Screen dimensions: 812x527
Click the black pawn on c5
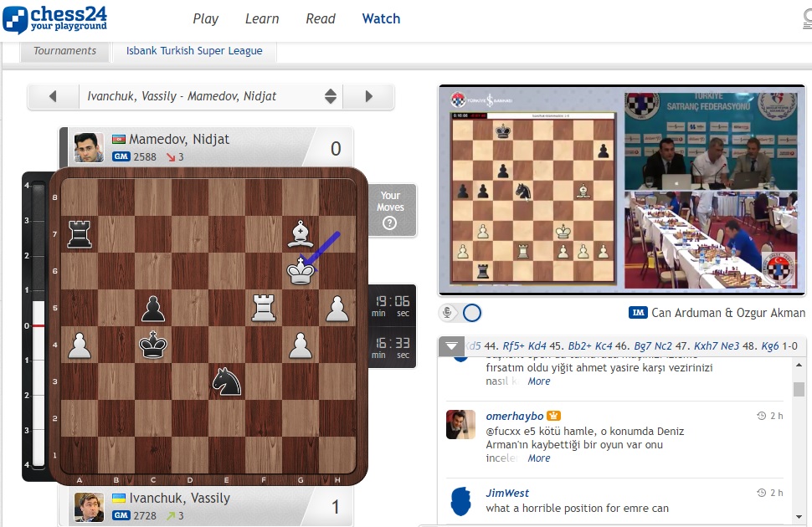click(x=153, y=308)
